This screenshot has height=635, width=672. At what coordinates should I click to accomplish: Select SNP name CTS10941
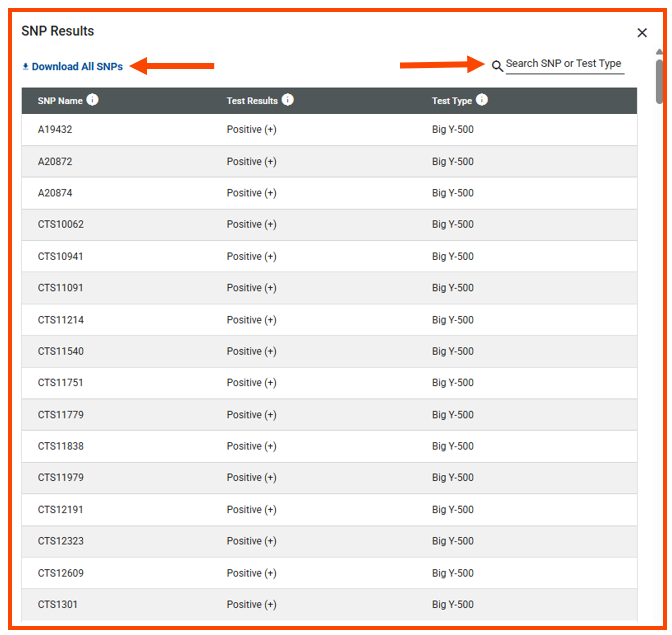click(60, 256)
